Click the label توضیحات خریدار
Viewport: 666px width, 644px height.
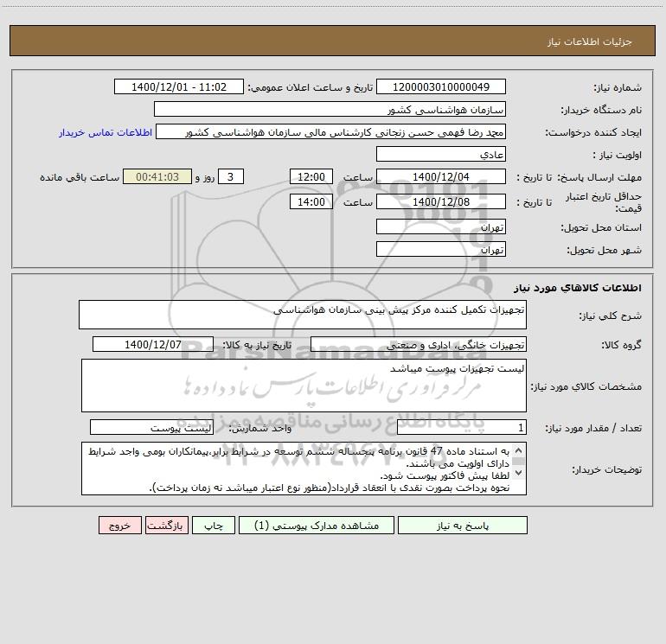coord(606,469)
